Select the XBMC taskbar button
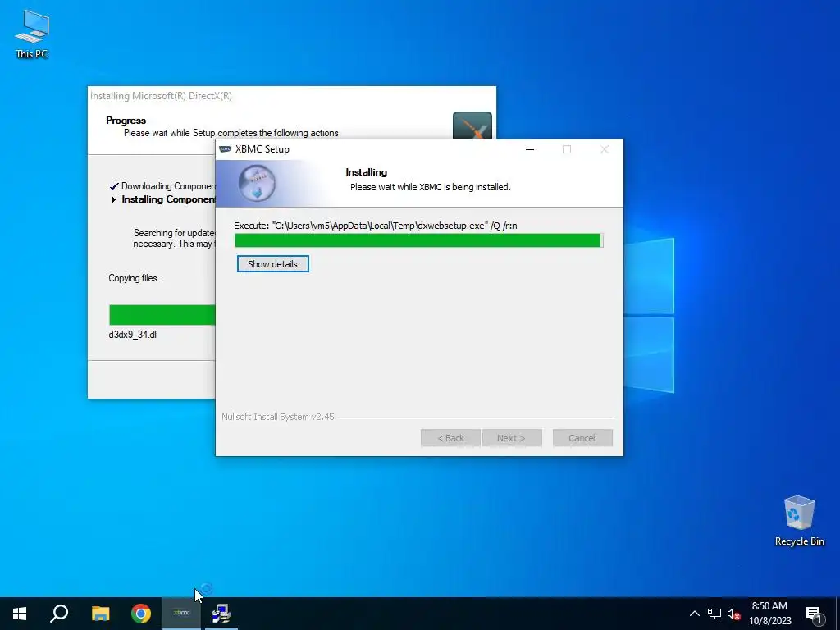The width and height of the screenshot is (840, 630). point(181,614)
